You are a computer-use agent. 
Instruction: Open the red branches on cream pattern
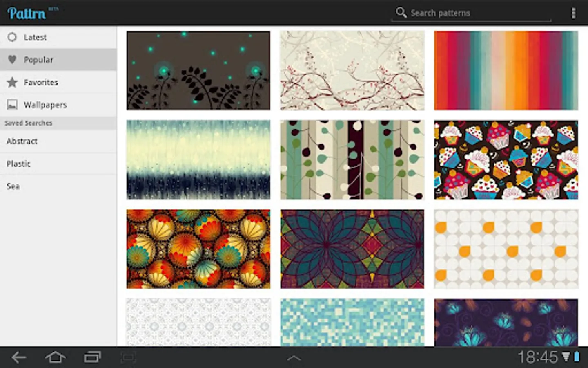point(352,70)
